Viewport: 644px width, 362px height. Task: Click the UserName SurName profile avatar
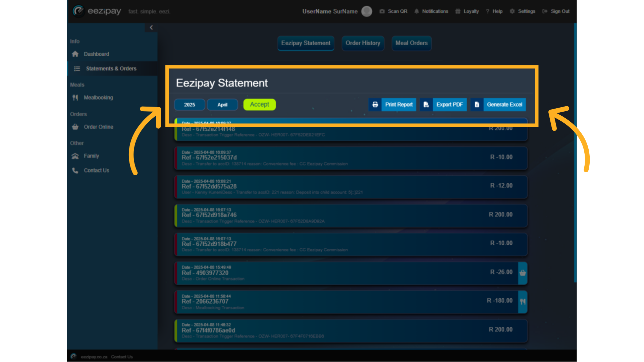coord(367,11)
